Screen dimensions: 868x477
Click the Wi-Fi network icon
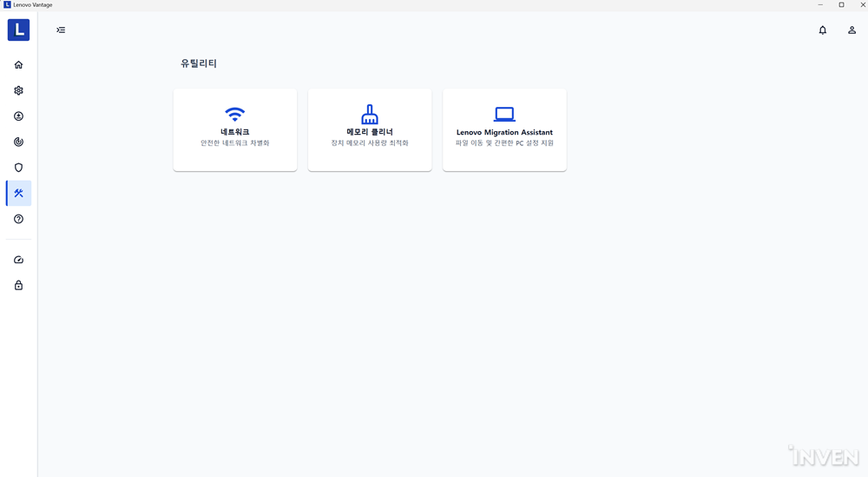234,114
